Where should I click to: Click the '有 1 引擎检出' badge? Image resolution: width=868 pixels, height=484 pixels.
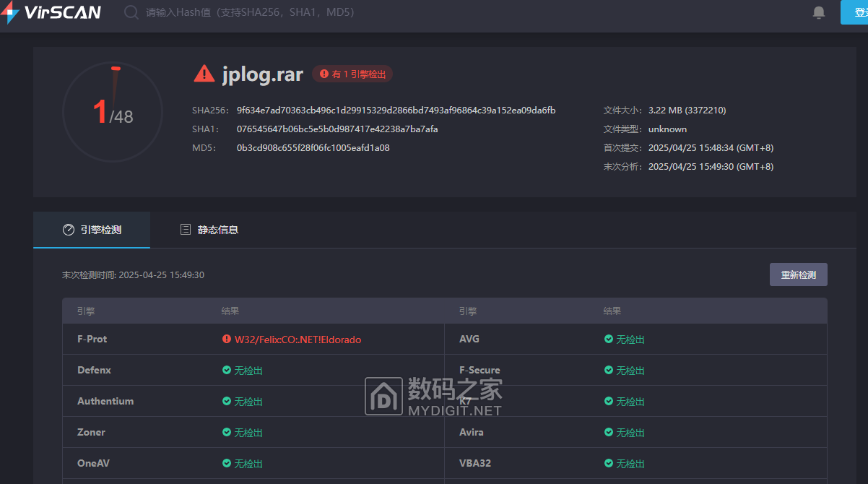point(352,74)
